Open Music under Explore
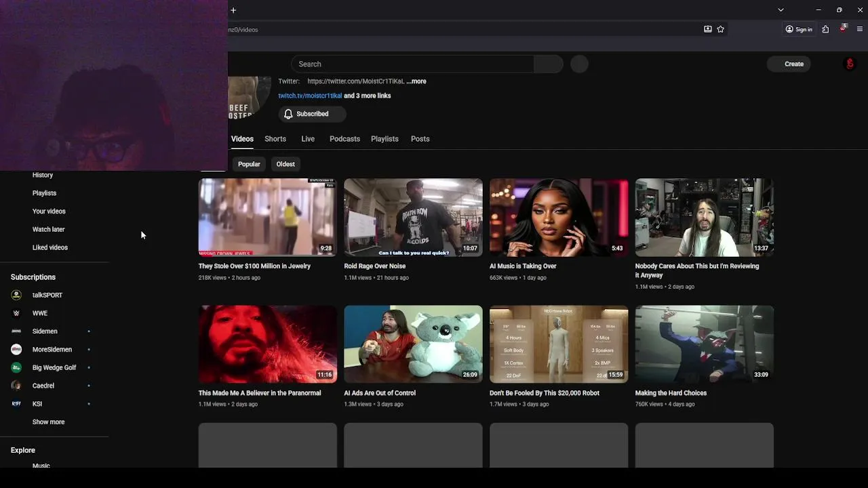The width and height of the screenshot is (868, 488). 41,466
